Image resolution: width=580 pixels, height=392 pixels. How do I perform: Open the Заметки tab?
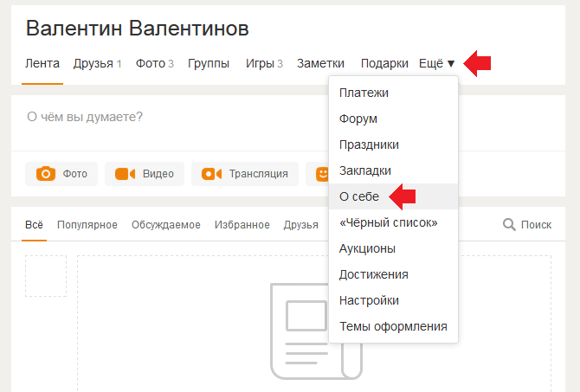(320, 64)
